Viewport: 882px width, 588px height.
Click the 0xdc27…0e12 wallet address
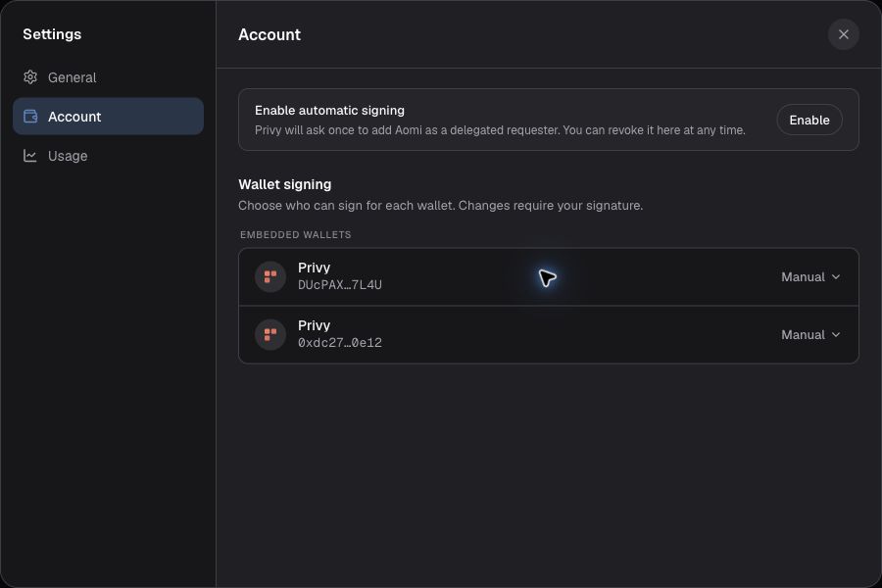coord(340,343)
